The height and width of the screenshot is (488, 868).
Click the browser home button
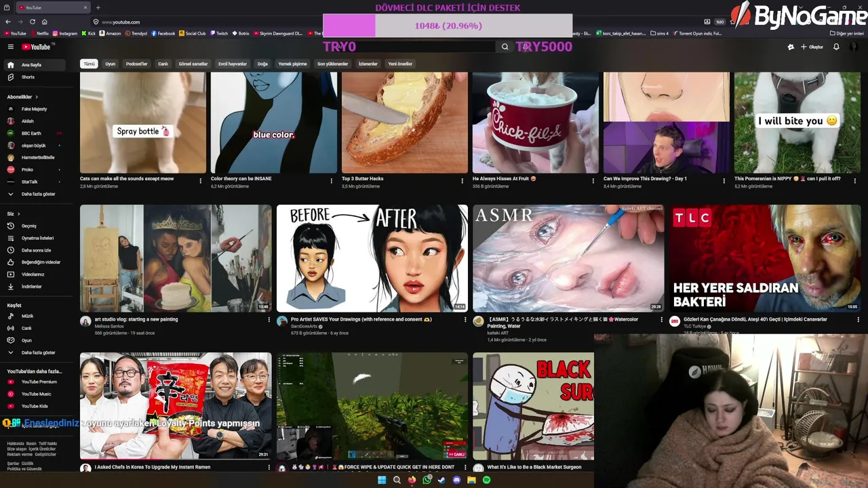[45, 22]
